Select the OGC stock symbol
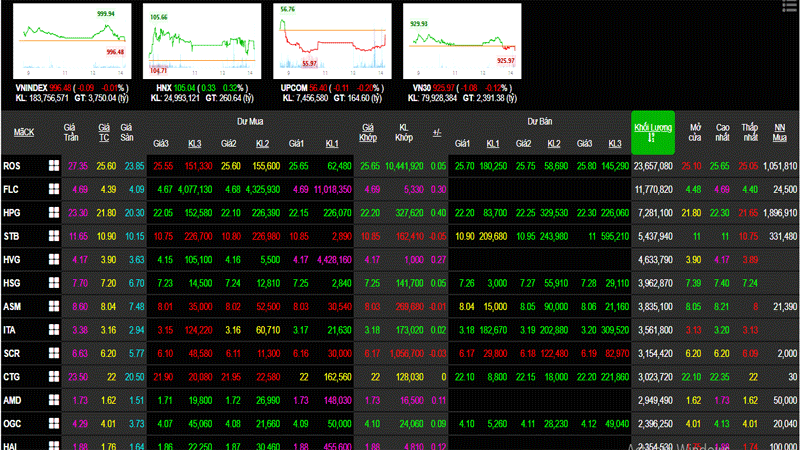The width and height of the screenshot is (800, 450). [x=12, y=424]
